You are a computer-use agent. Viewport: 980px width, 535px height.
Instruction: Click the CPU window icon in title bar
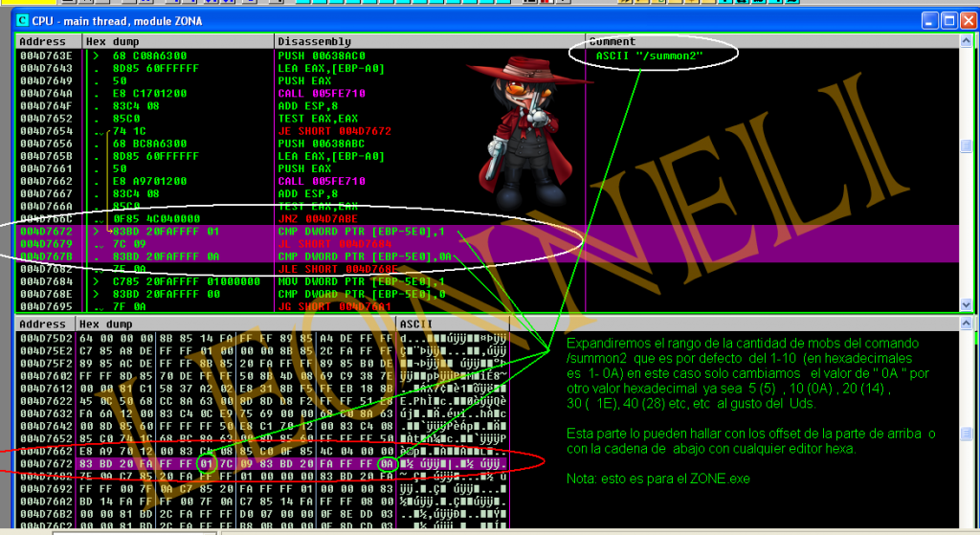tap(24, 20)
